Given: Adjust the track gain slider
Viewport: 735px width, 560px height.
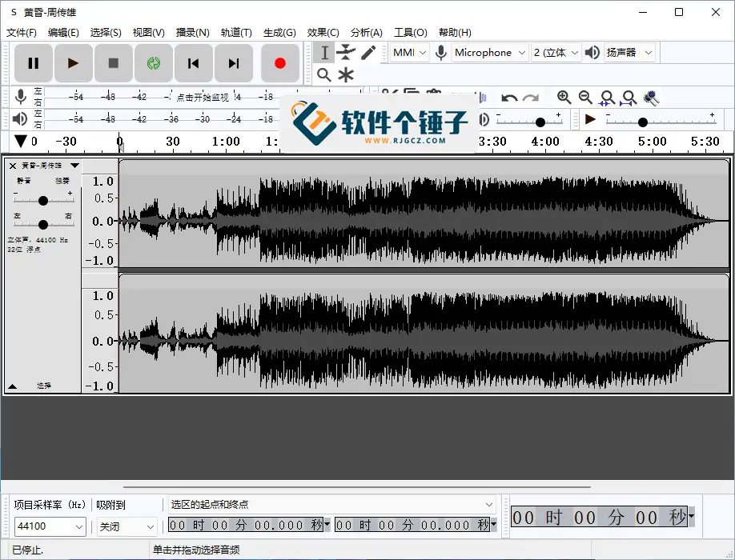Looking at the screenshot, I should [42, 200].
